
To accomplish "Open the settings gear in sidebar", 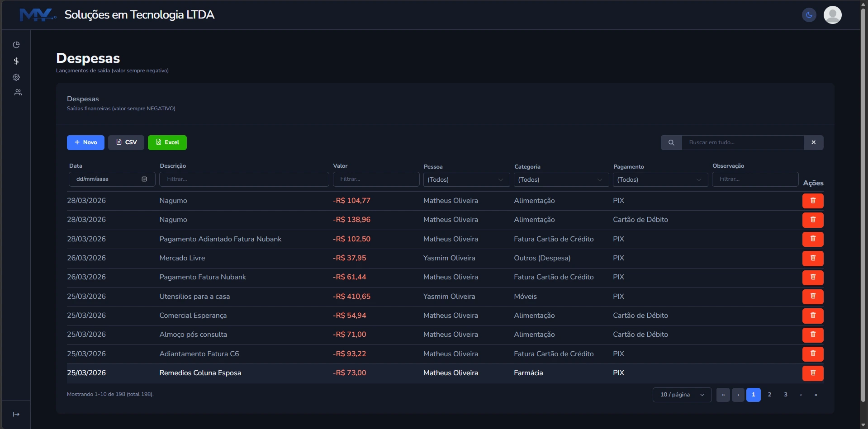I will click(x=16, y=77).
